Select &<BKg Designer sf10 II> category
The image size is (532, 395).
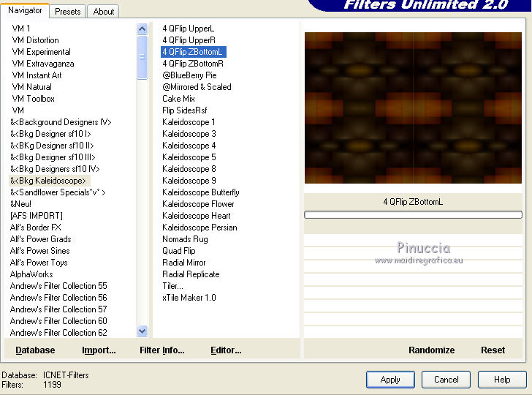(52, 146)
